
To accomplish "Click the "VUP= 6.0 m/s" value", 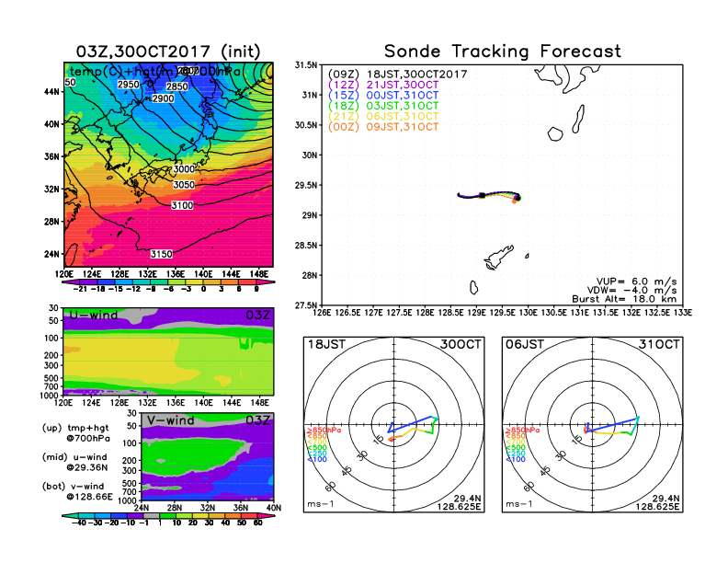I will (x=636, y=281).
